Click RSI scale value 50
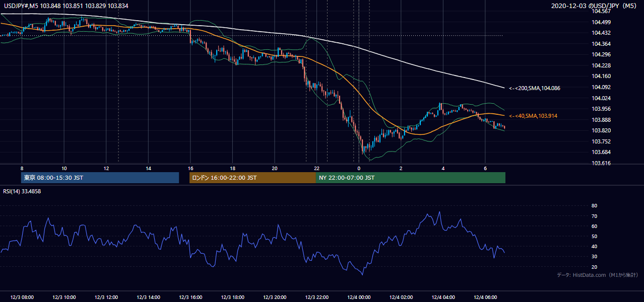 click(x=595, y=236)
